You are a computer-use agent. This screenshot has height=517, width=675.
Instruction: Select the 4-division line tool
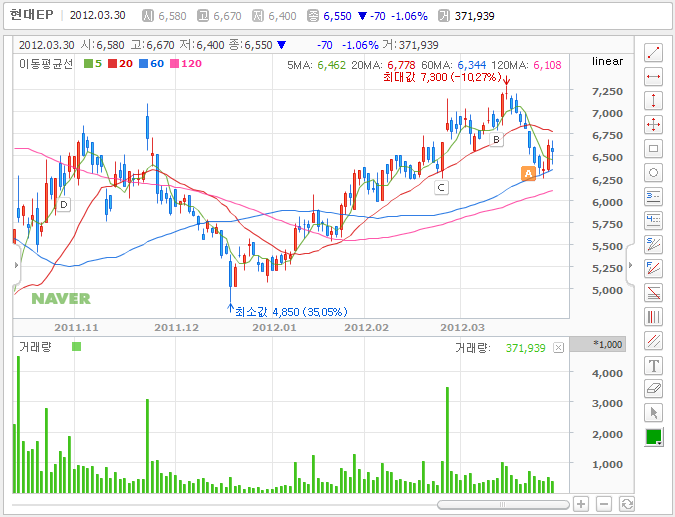tap(653, 221)
